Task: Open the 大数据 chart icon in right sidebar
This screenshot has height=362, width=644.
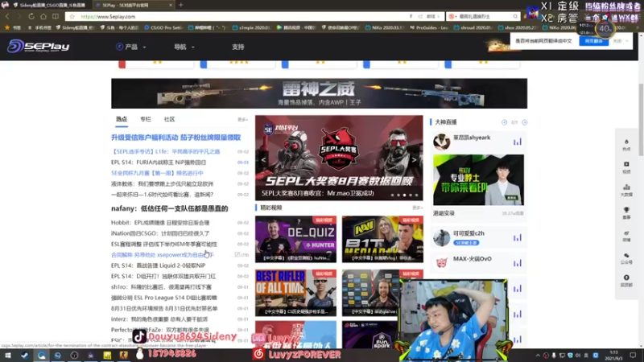Action: (626, 190)
